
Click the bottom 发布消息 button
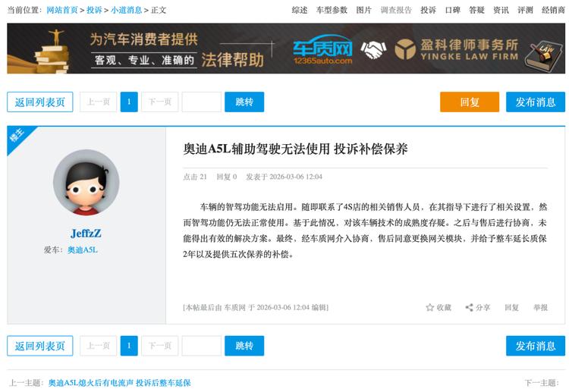(x=535, y=346)
